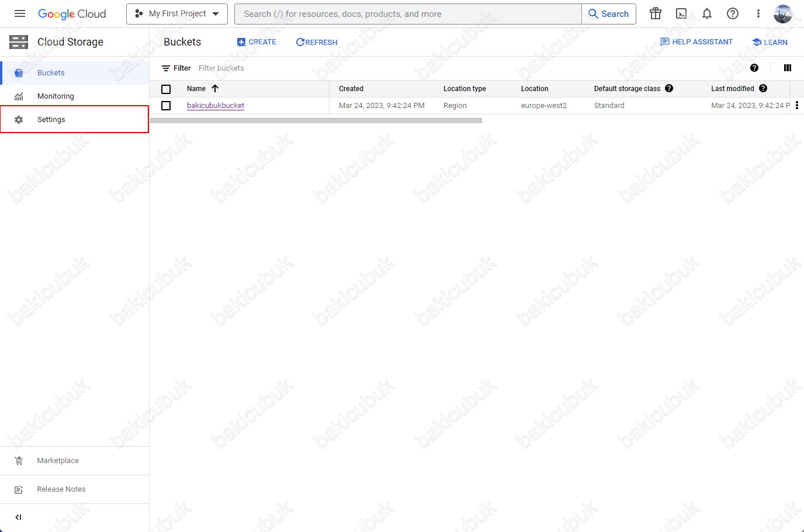Open the column display options icon
Screen dimensions: 804x532
788,68
